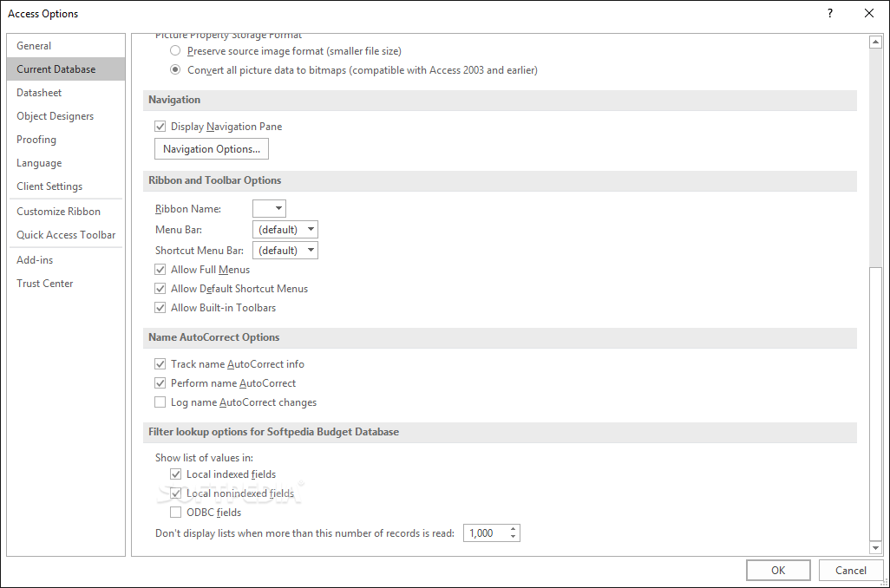This screenshot has width=890, height=588.
Task: Toggle Perform name AutoCorrect checkbox
Action: click(160, 383)
